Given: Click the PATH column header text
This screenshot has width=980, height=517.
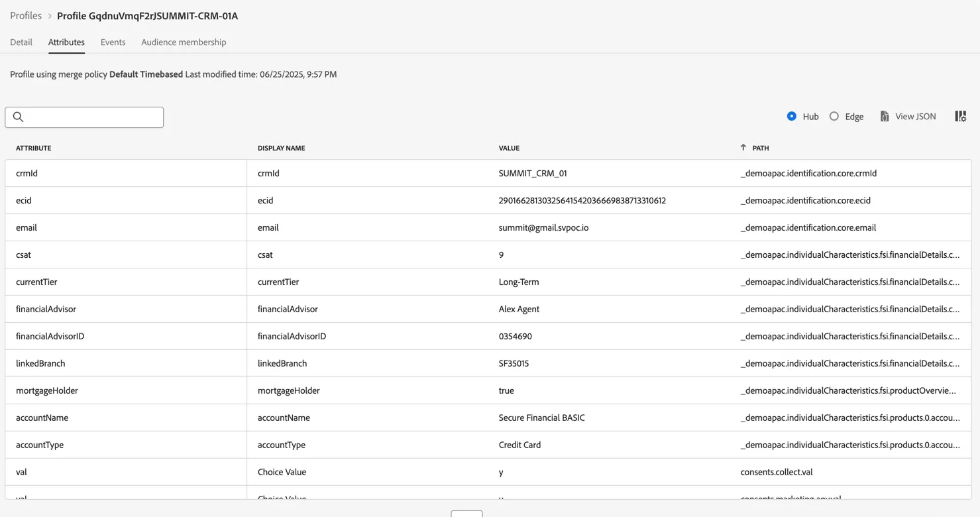Looking at the screenshot, I should pyautogui.click(x=761, y=148).
